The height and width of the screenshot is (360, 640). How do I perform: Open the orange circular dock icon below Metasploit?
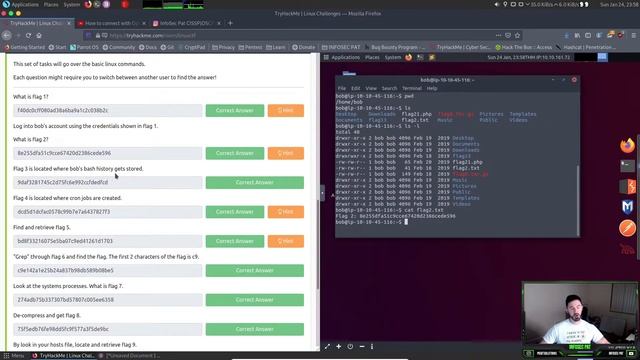(627, 228)
